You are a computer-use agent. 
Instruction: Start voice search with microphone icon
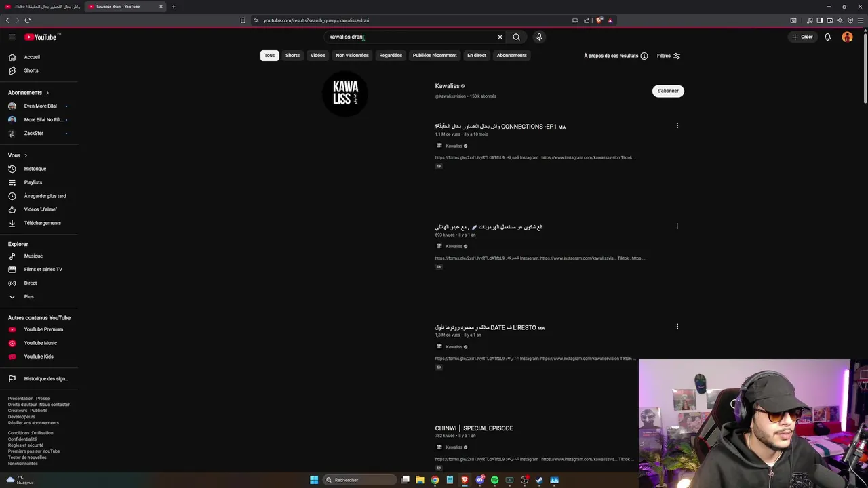[539, 37]
